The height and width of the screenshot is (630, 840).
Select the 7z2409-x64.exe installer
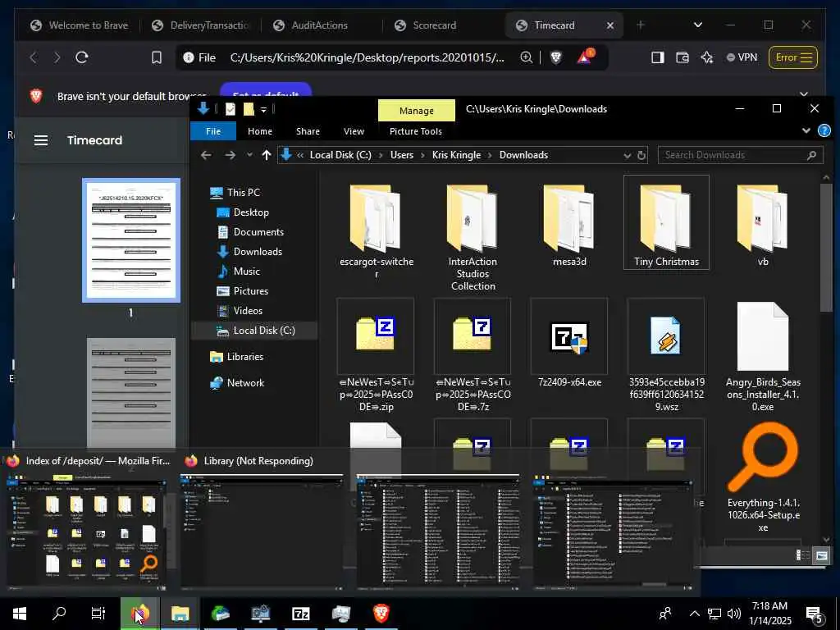point(569,344)
